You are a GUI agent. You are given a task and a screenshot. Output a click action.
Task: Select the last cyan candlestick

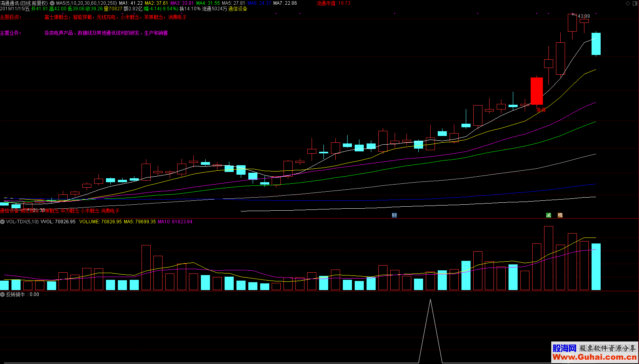[x=596, y=44]
